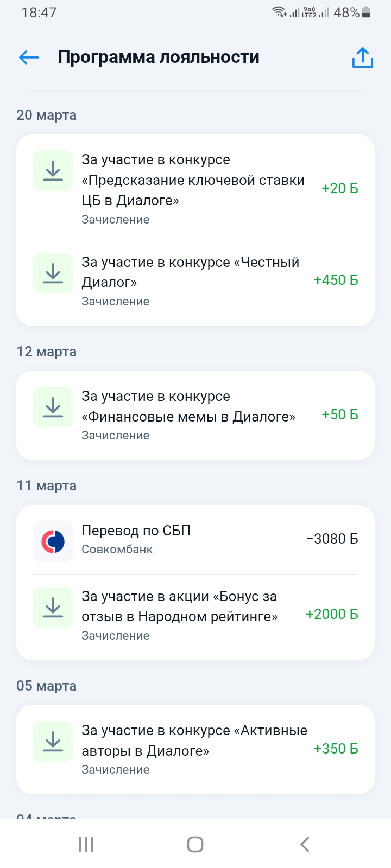Tap «Программа лояльности» page title

pos(159,57)
